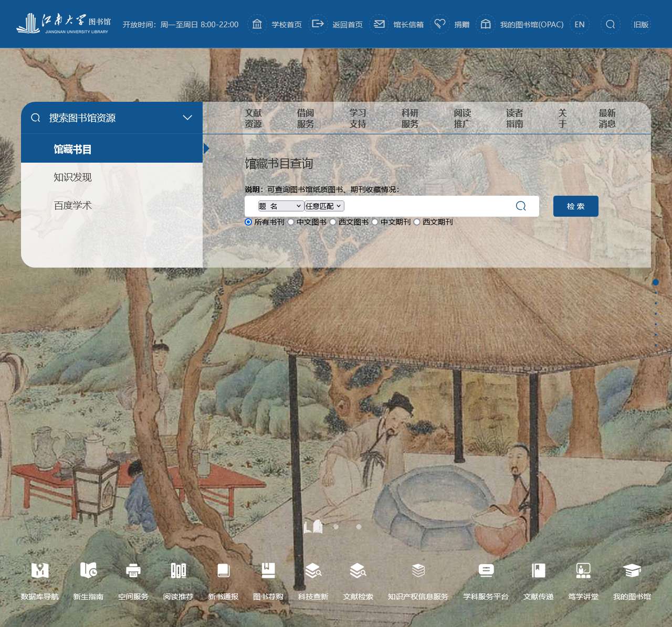The width and height of the screenshot is (672, 627).
Task: Switch to the 旧版 old version
Action: 641,24
